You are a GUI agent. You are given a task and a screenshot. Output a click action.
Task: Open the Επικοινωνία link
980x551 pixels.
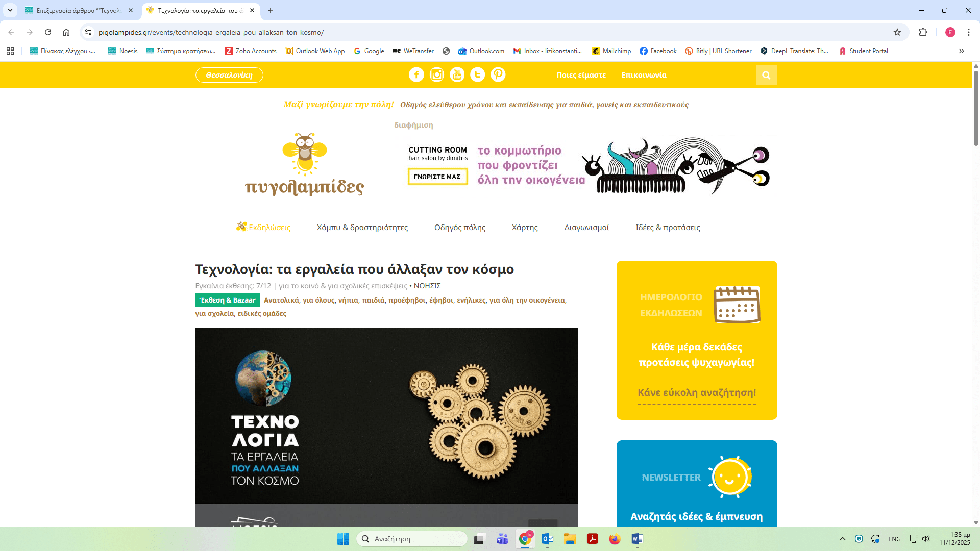click(644, 75)
